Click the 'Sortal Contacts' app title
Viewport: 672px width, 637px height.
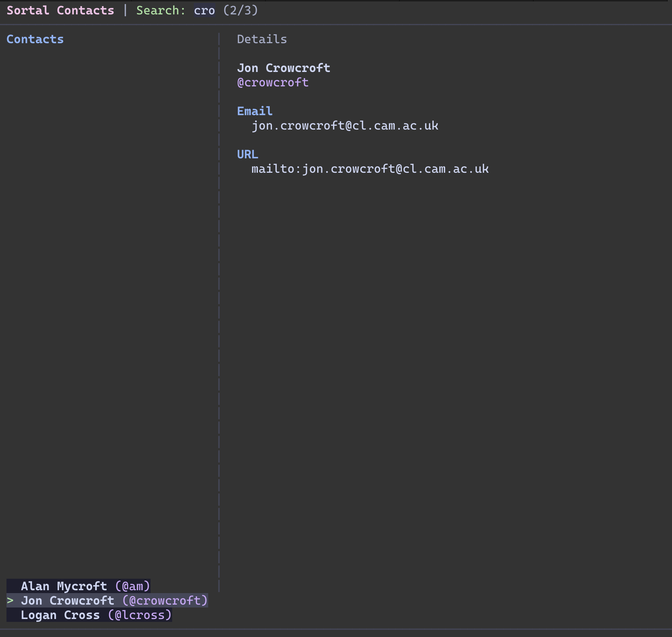tap(60, 10)
